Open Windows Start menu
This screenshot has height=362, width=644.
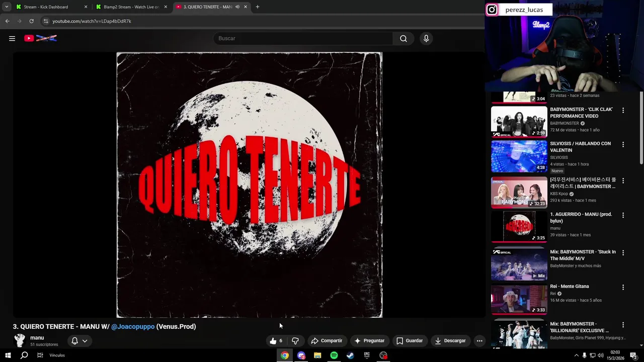pyautogui.click(x=8, y=355)
